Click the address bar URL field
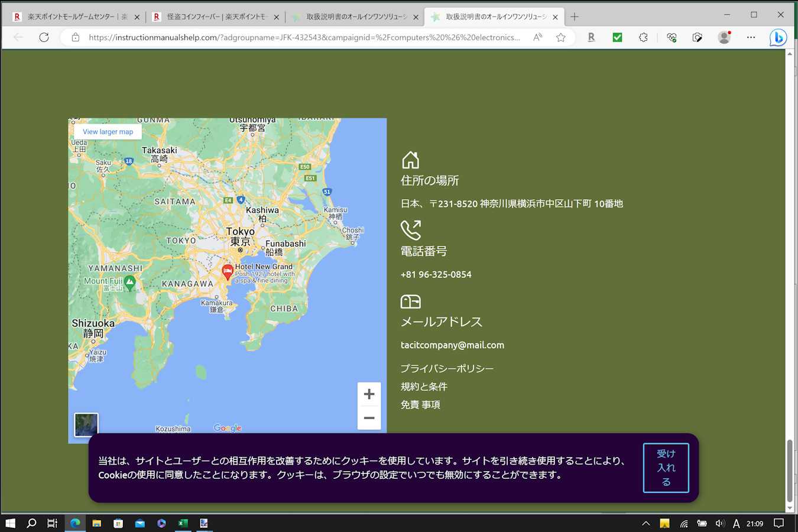 [304, 37]
